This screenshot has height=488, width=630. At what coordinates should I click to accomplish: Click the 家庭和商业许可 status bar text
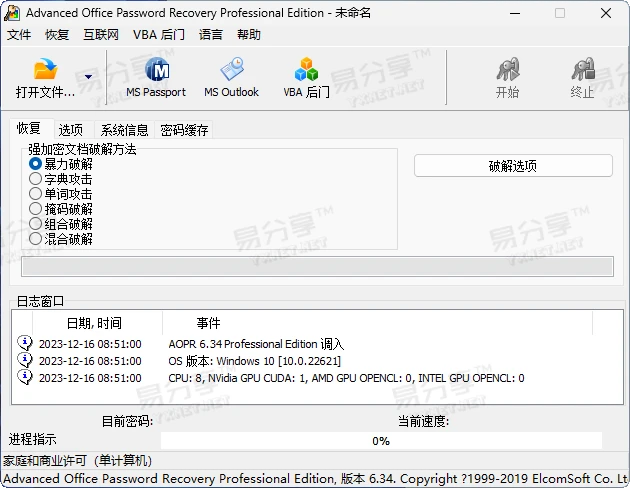coord(78,461)
